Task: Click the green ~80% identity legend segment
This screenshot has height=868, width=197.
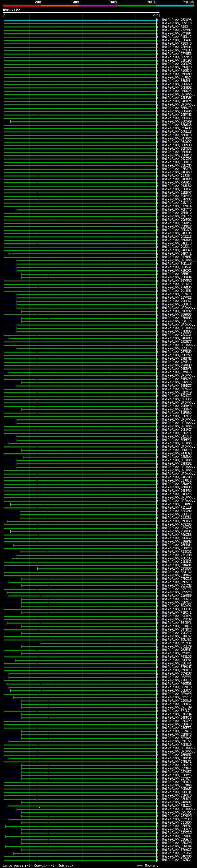Action: [137, 6]
